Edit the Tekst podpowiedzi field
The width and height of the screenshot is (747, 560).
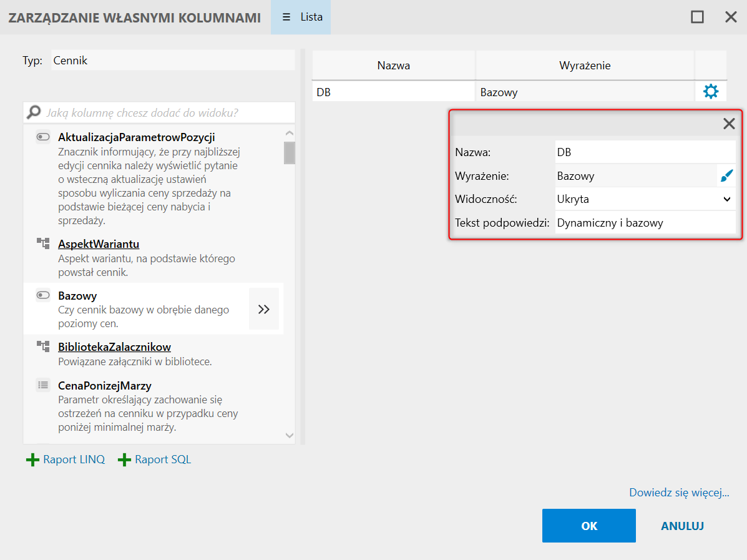(645, 223)
